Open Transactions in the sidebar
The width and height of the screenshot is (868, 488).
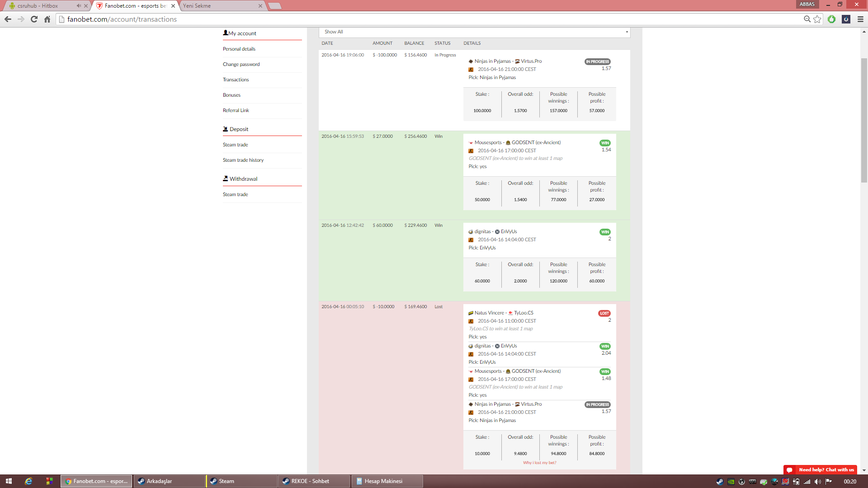tap(236, 80)
